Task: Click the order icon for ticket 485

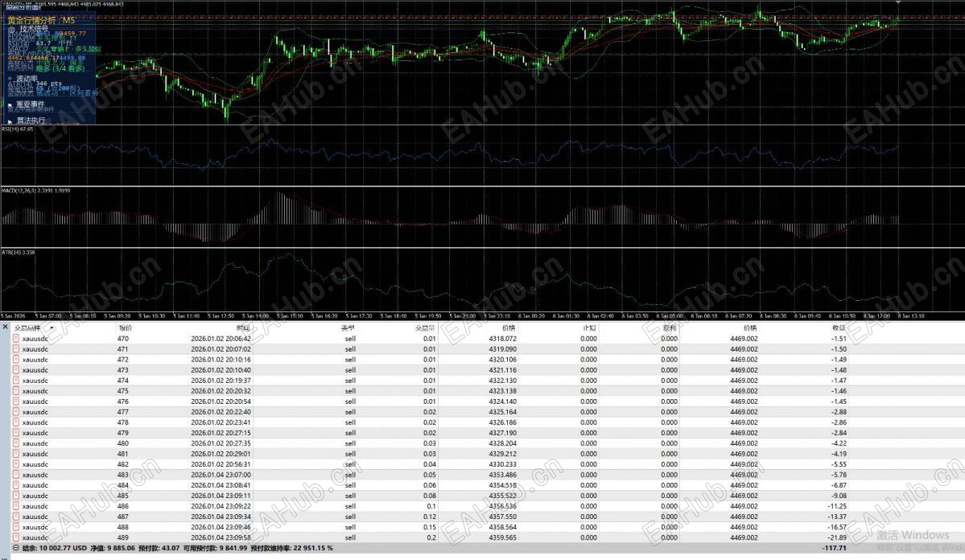Action: click(16, 496)
